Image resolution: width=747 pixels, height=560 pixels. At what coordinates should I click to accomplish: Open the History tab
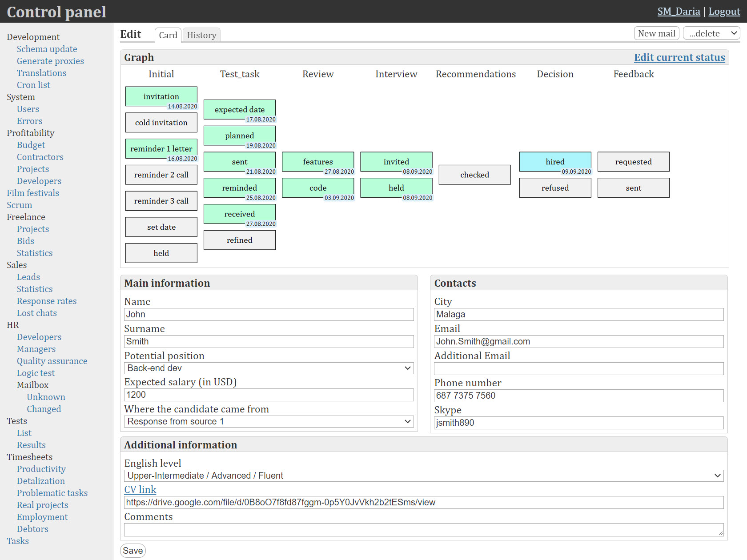[x=201, y=35]
